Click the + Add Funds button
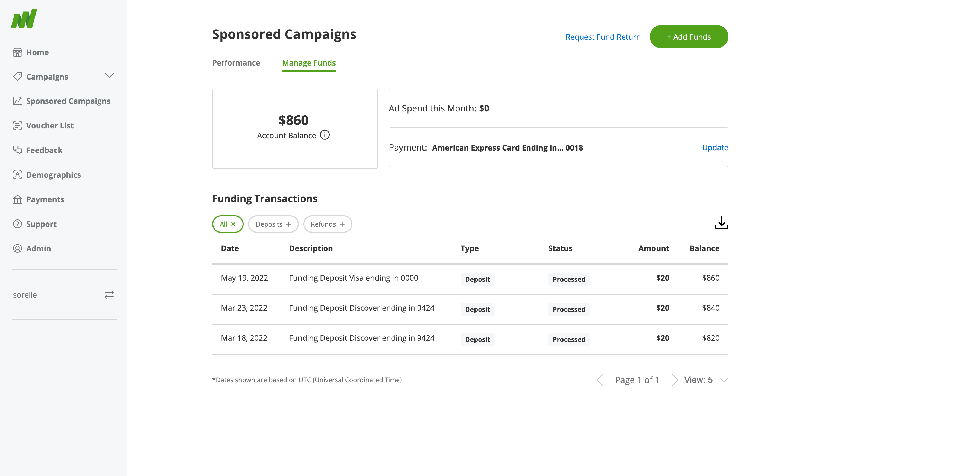Screen dimensions: 980x476 (x=689, y=36)
